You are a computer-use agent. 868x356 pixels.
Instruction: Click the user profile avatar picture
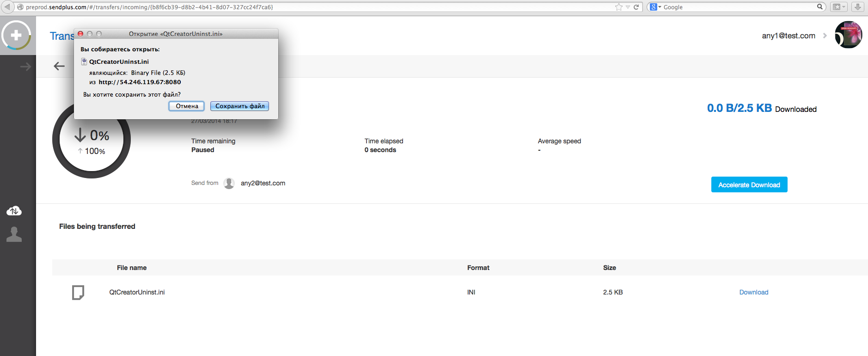(x=849, y=35)
